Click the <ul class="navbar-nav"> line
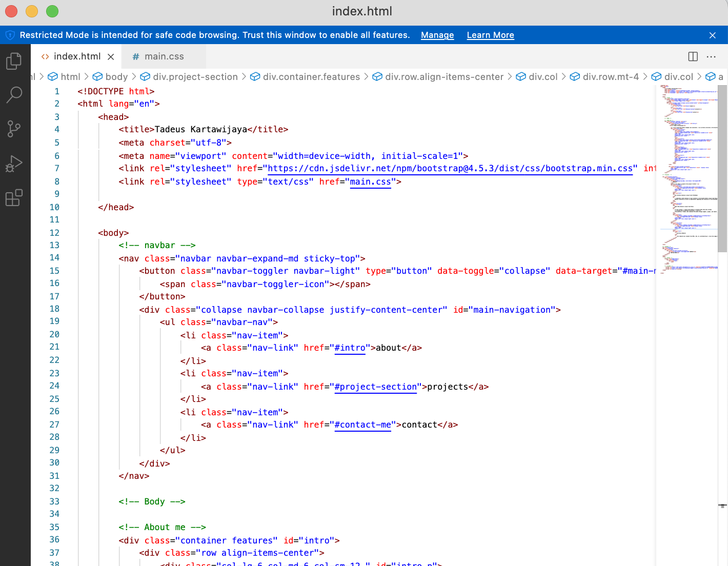The height and width of the screenshot is (566, 728). tap(218, 322)
